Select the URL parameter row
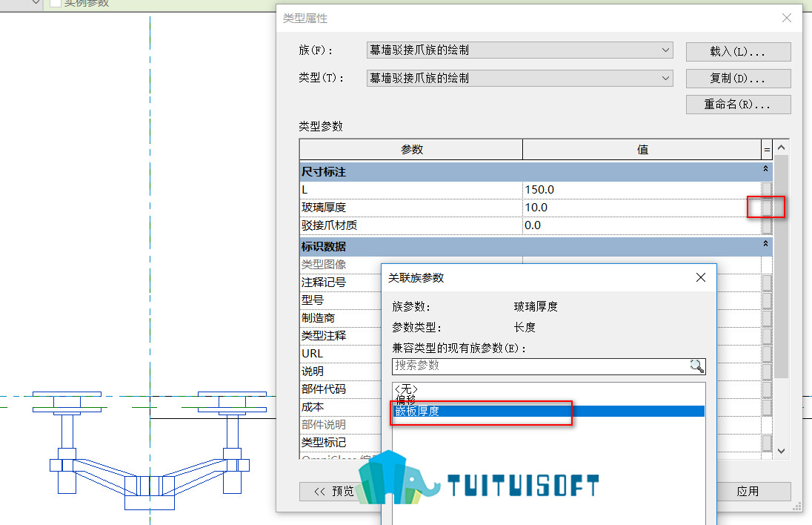The image size is (812, 525). click(x=340, y=354)
